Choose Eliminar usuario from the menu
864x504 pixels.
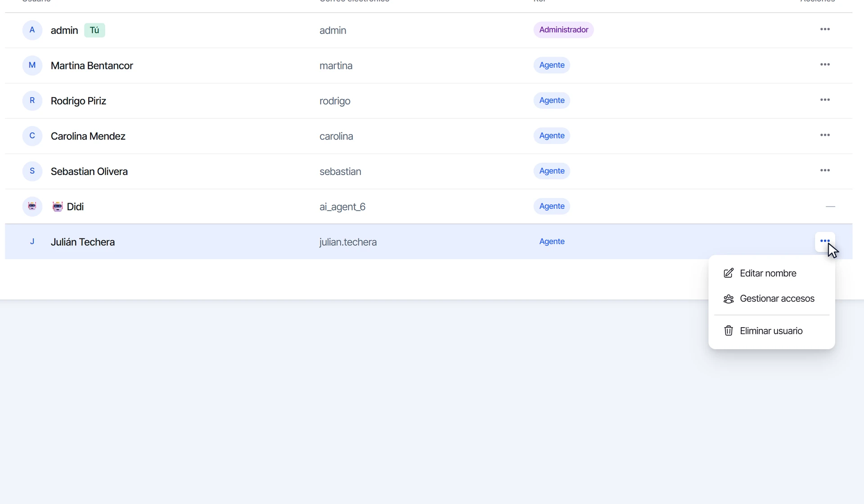tap(771, 331)
